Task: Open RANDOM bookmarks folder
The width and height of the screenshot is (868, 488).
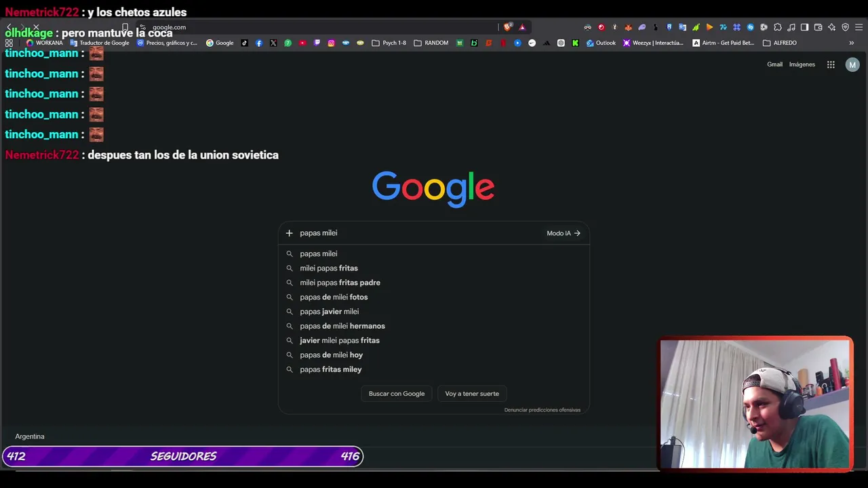Action: pyautogui.click(x=431, y=43)
